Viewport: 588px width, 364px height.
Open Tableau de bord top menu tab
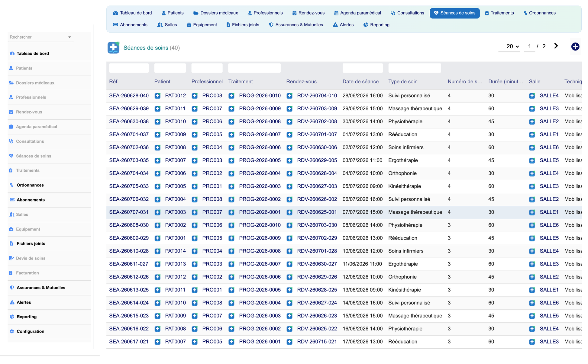point(132,13)
